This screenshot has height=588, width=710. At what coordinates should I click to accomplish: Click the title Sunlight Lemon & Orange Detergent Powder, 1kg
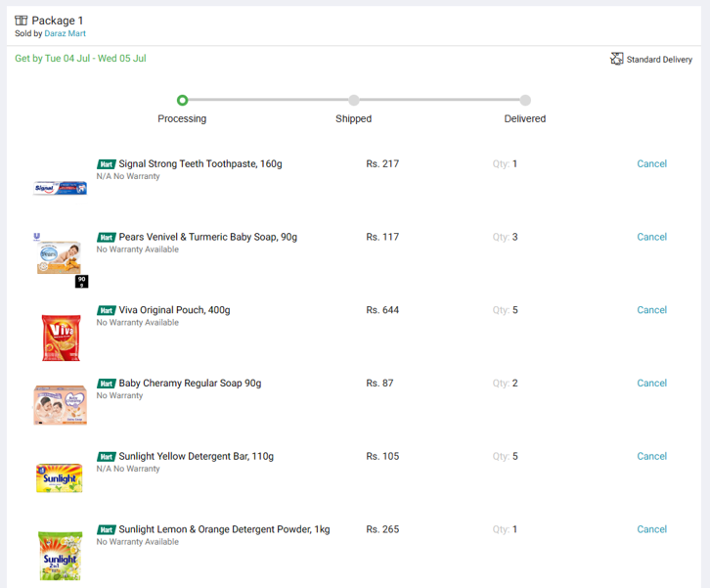coord(224,529)
